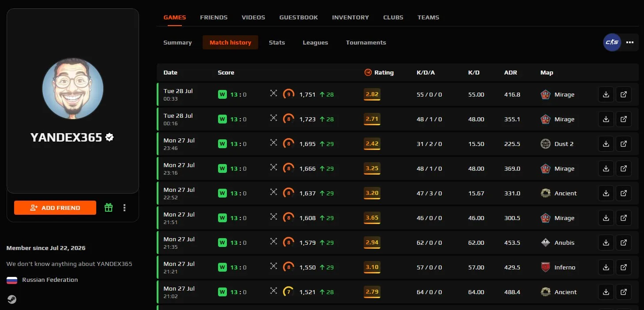
Task: Click the Score column header
Action: [226, 72]
